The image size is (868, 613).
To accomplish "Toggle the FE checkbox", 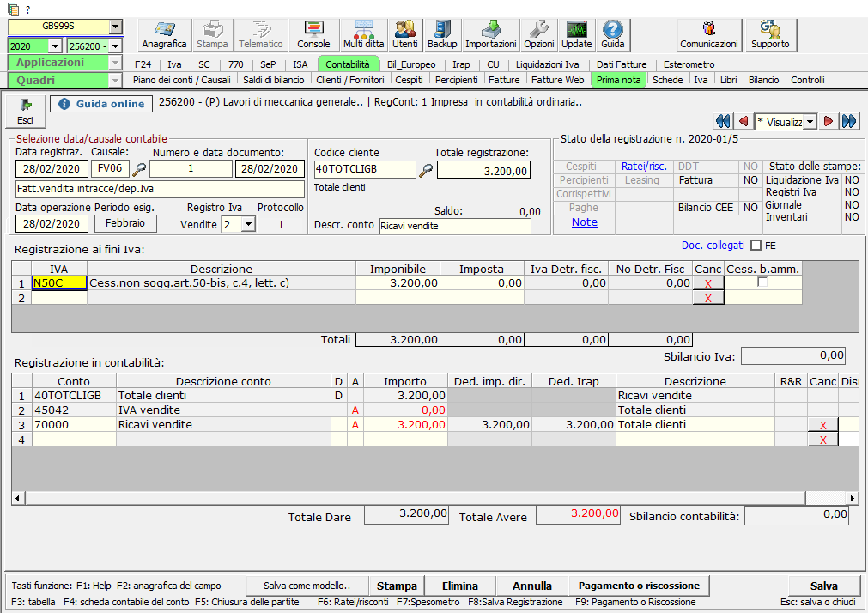I will coord(756,246).
